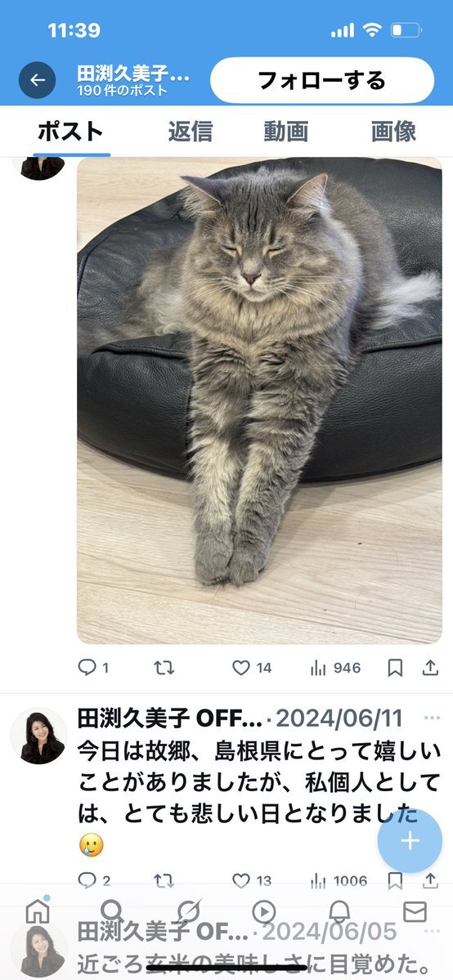View analytics showing 946 views
The height and width of the screenshot is (980, 453).
[x=335, y=668]
